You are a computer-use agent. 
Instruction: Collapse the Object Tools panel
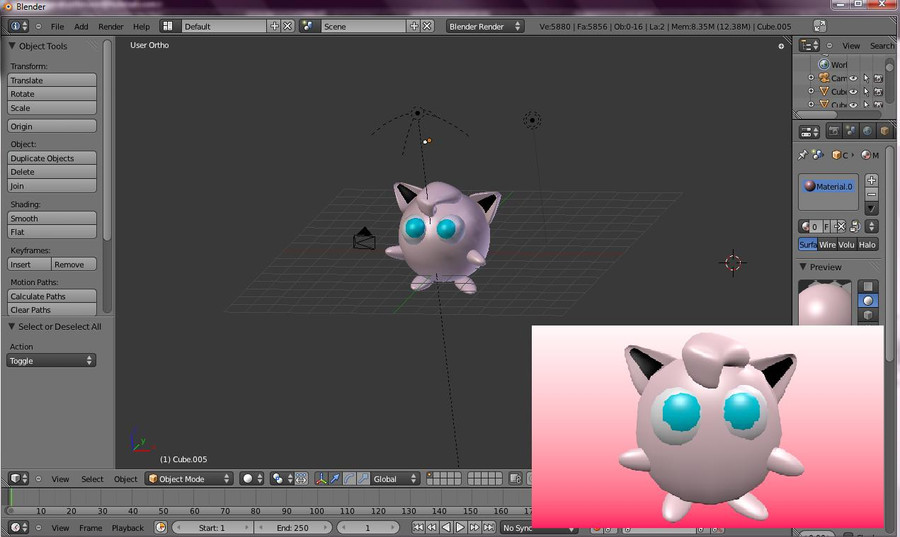tap(11, 45)
